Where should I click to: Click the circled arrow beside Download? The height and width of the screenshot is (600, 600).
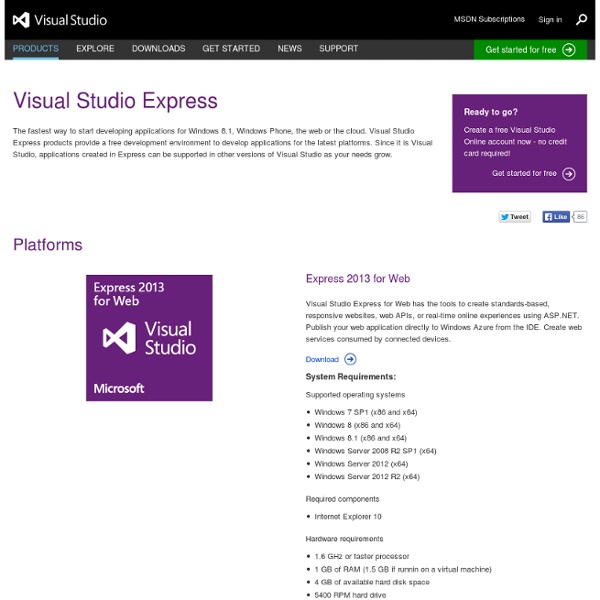coord(350,359)
